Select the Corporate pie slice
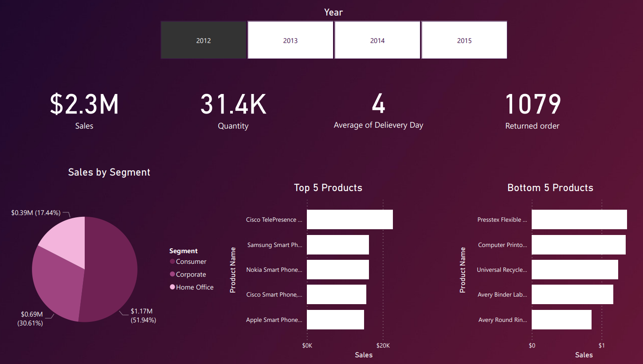This screenshot has width=643, height=364. tap(55, 284)
